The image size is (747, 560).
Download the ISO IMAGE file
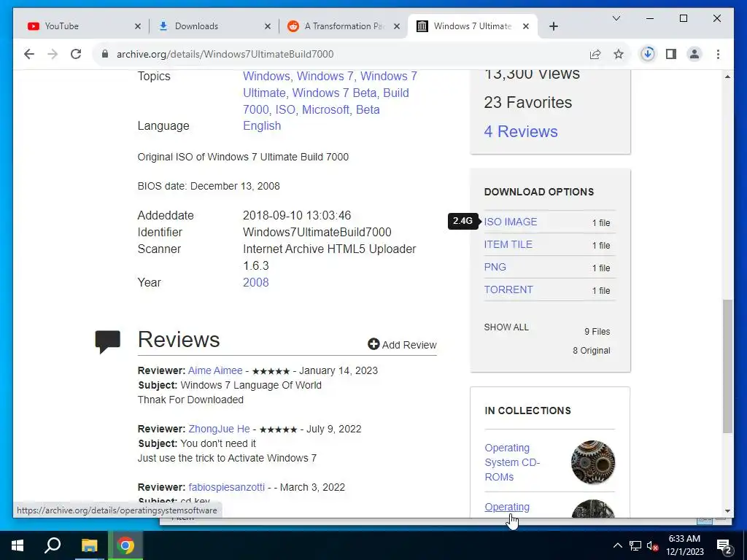click(510, 222)
